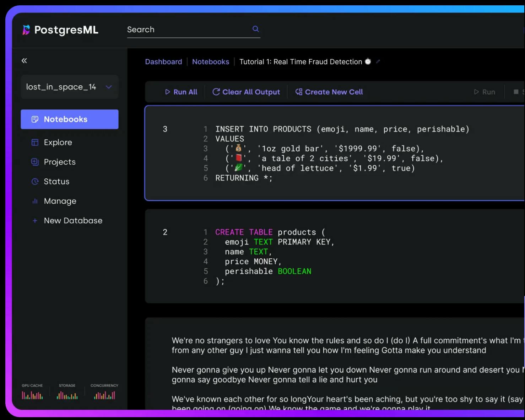
Task: Open the Storage usage chart
Action: pyautogui.click(x=67, y=392)
